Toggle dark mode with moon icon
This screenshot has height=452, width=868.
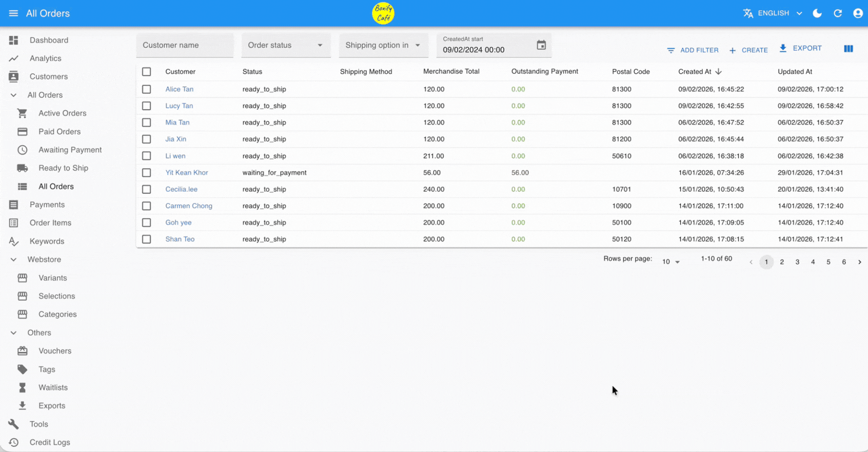pos(817,13)
